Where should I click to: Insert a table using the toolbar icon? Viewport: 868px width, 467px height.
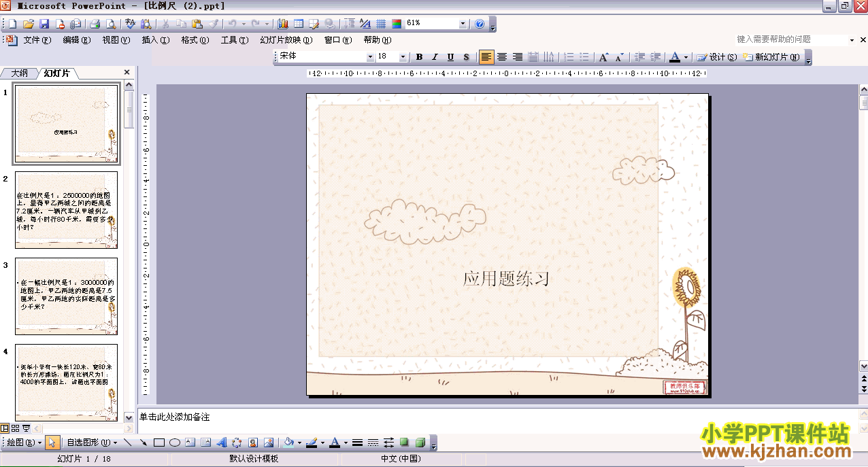tap(299, 24)
